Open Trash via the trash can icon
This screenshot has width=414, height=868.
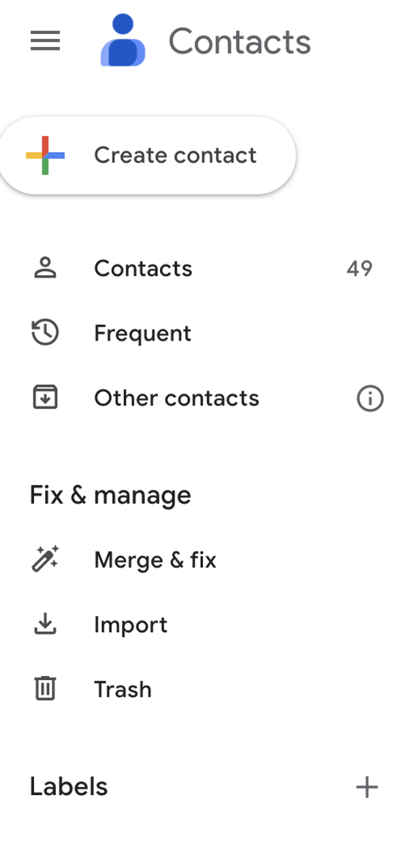point(46,689)
